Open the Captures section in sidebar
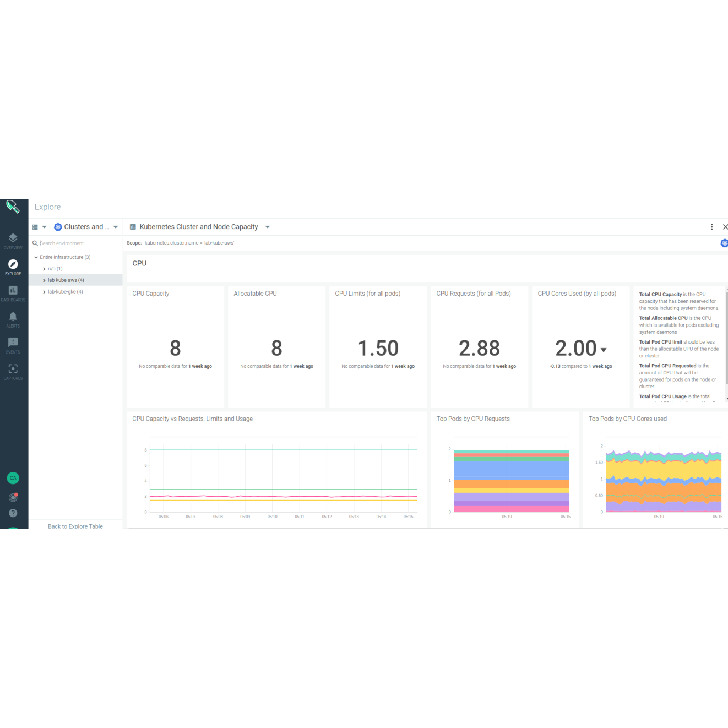 (13, 371)
